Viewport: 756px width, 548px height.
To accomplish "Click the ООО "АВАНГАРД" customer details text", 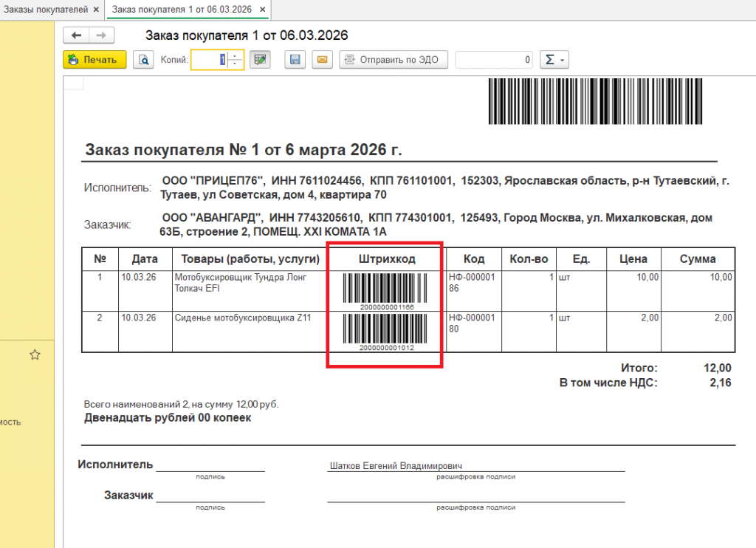I will (436, 225).
